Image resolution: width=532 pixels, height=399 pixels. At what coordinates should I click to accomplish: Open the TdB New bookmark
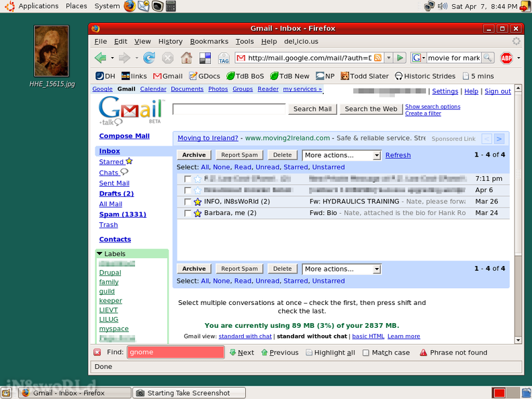click(290, 76)
